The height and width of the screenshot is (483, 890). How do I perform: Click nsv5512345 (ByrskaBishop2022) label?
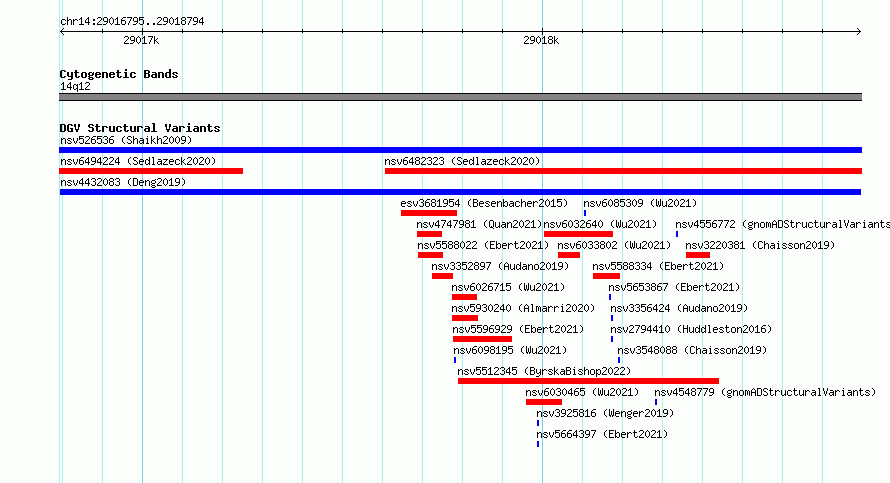pos(544,371)
